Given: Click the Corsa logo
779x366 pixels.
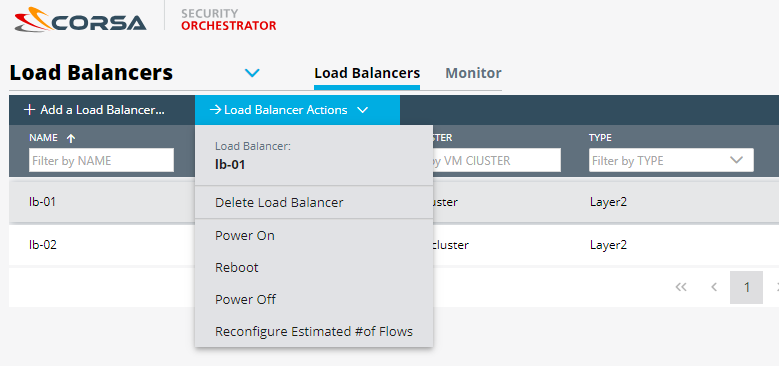Looking at the screenshot, I should tap(80, 19).
